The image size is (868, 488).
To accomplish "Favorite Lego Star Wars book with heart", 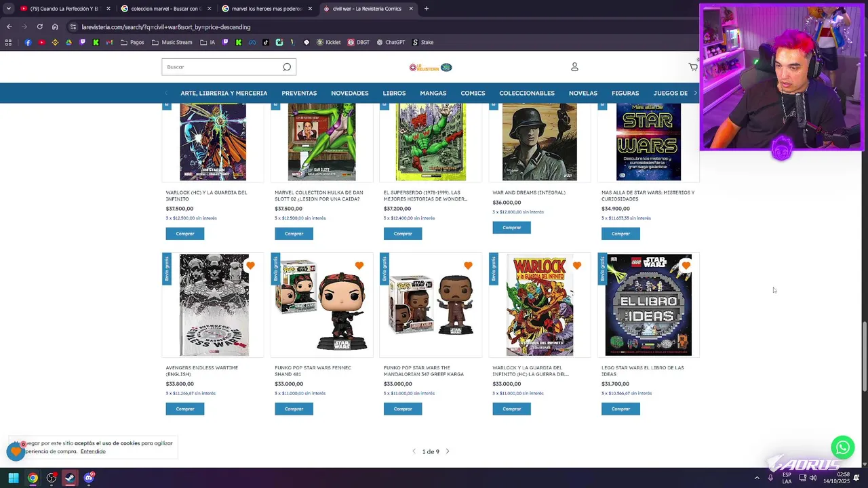I will (x=686, y=266).
